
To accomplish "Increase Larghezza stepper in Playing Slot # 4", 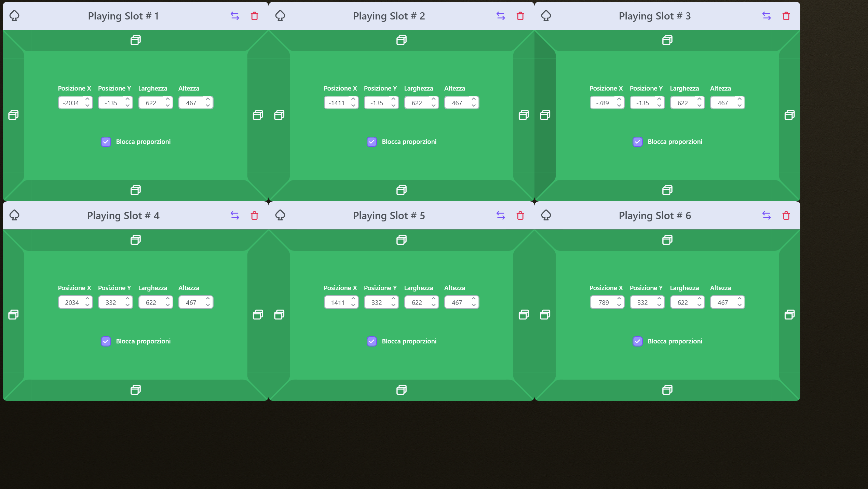I will (168, 299).
